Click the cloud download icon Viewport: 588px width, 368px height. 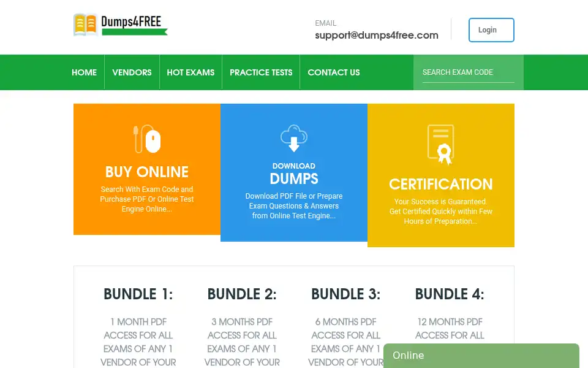coord(294,138)
